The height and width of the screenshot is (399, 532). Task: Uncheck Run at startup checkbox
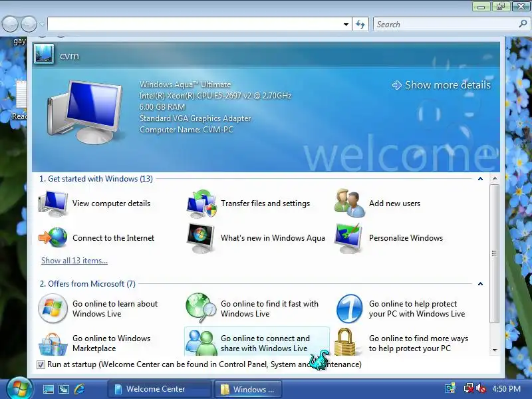click(x=41, y=364)
